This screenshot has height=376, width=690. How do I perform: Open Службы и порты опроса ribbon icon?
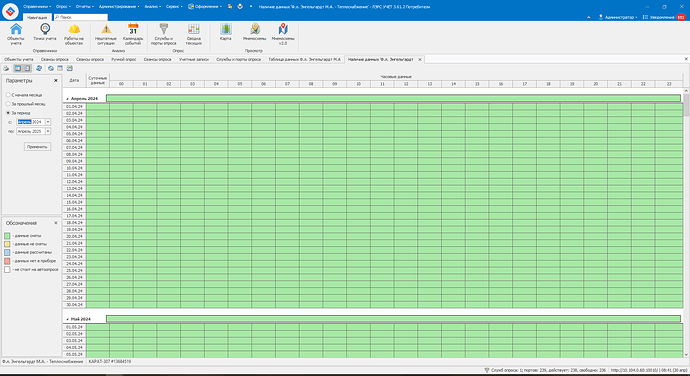pyautogui.click(x=164, y=34)
